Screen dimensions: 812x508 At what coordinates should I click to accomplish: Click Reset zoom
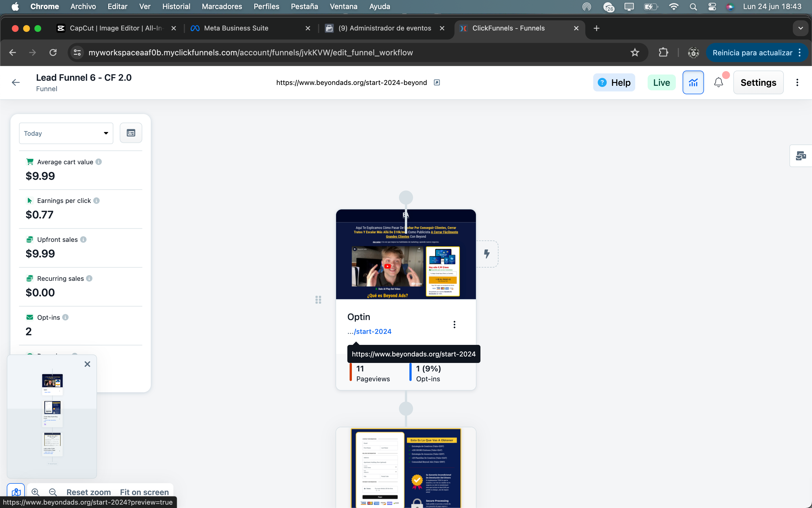[89, 492]
